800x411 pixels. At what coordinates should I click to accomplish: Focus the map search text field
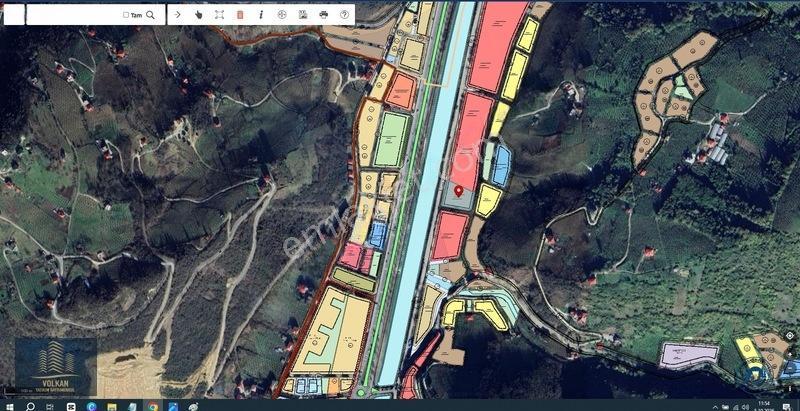coord(74,14)
